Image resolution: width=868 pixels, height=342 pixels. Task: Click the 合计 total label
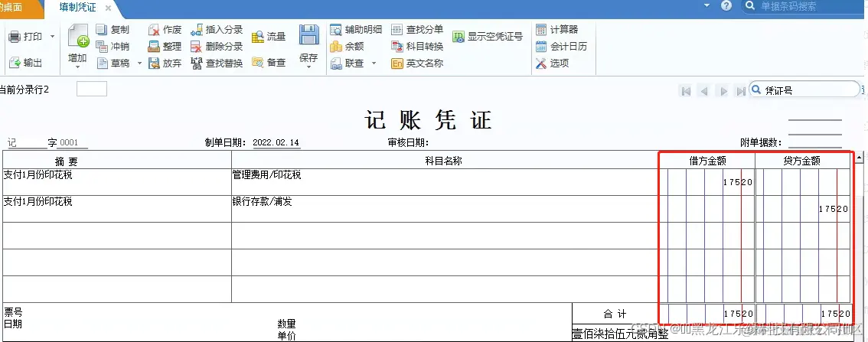click(615, 314)
